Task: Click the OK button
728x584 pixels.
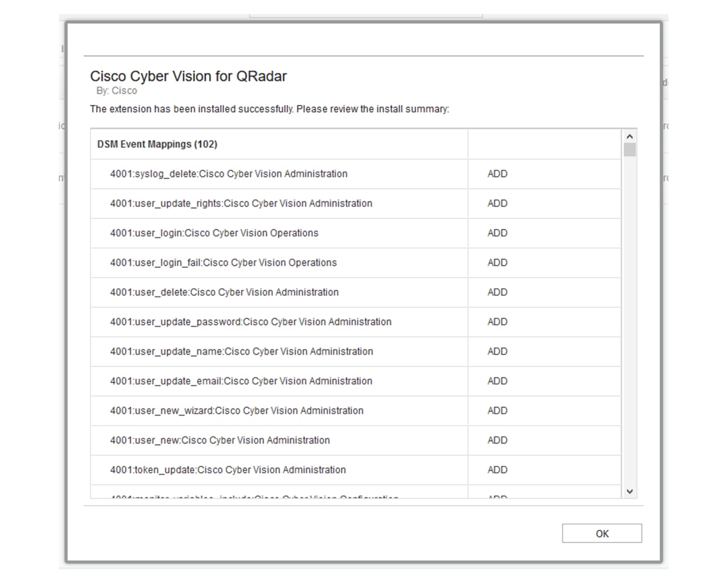Action: (x=602, y=533)
